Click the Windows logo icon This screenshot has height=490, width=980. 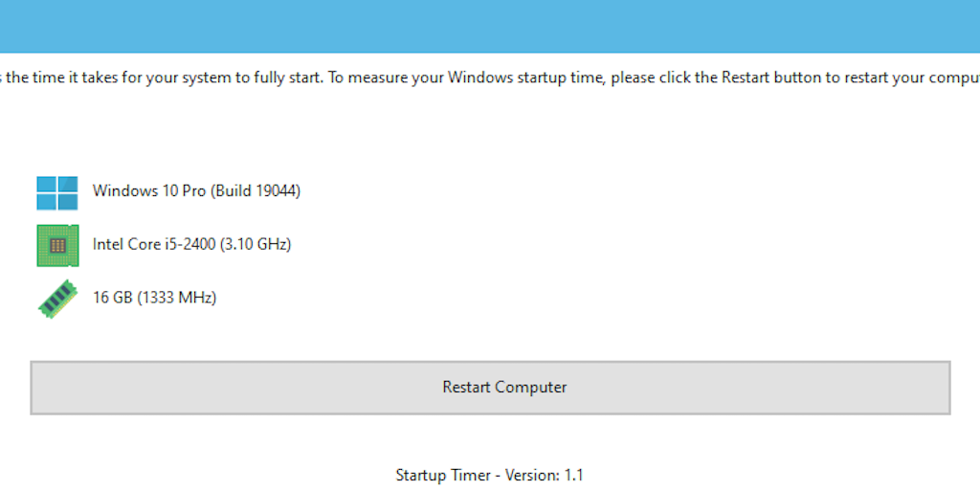(x=56, y=192)
